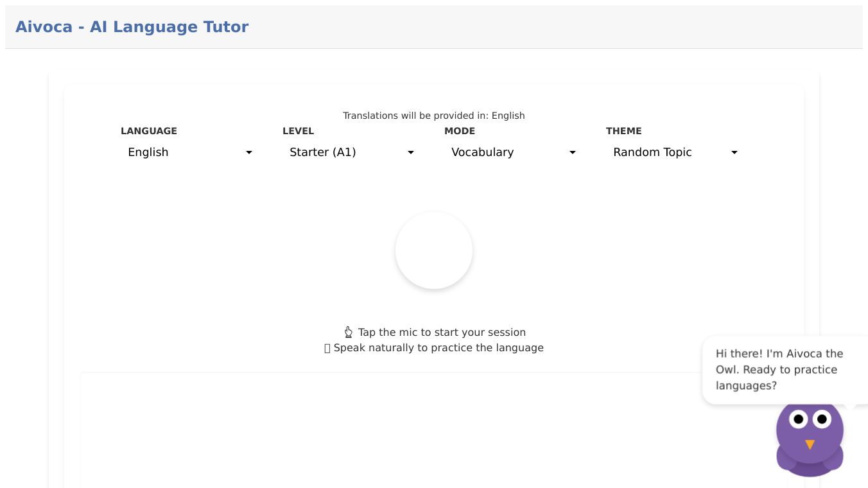
Task: Click the 'Tap the mic to start' hint
Action: 442,332
